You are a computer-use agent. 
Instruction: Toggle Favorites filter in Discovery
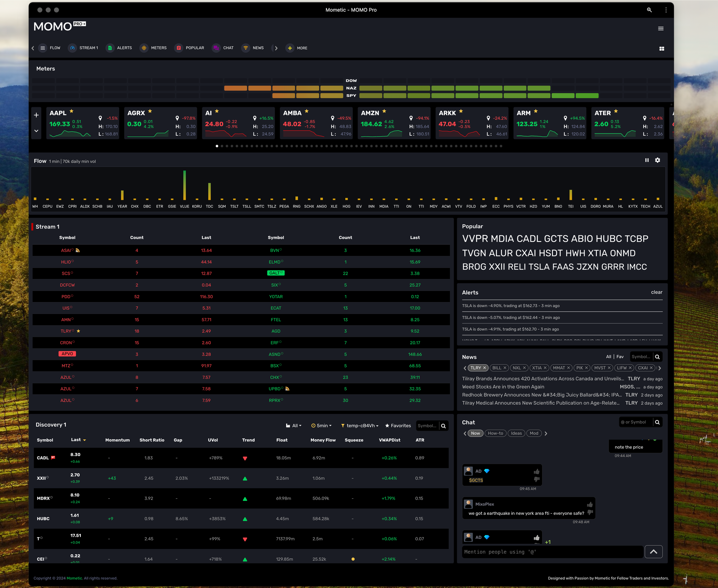[398, 426]
